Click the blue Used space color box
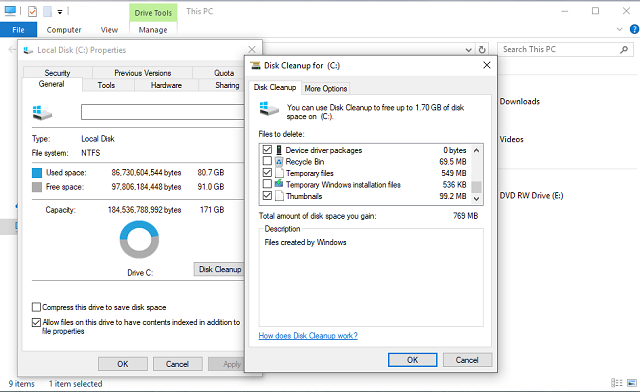 37,173
